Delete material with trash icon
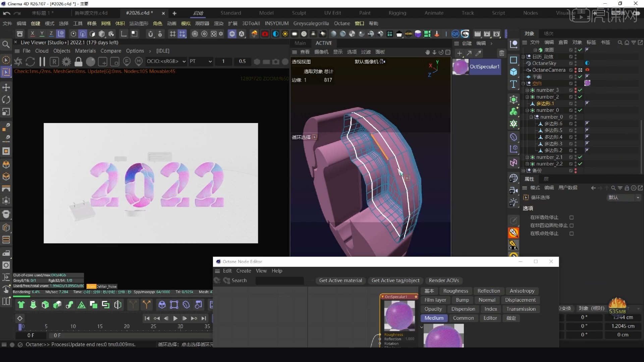This screenshot has height=362, width=644. [502, 53]
